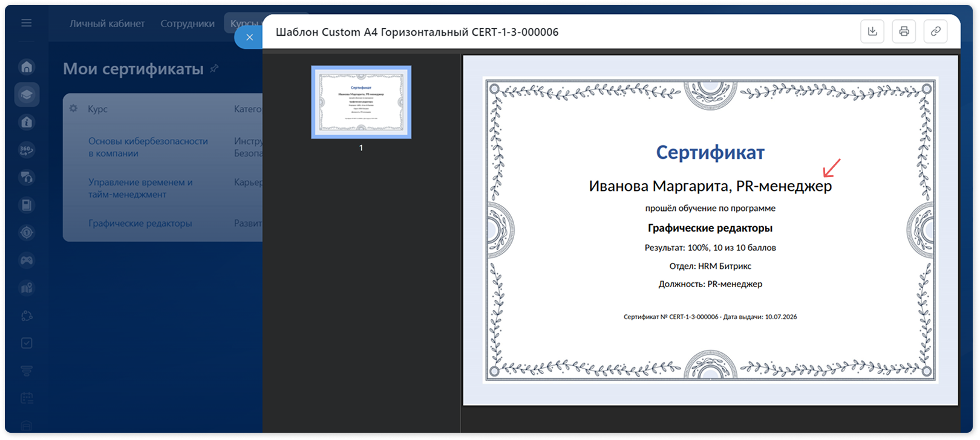Open Управление временем и тайм-менеджмент course
The image size is (980, 440).
(x=140, y=188)
